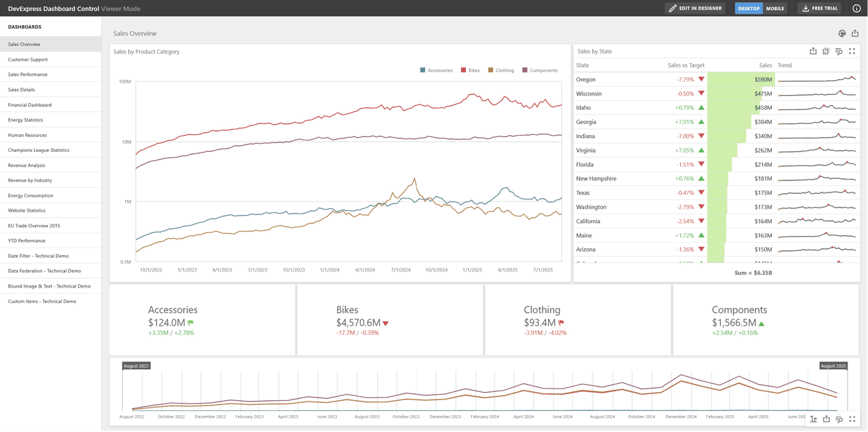Open Customer Support dashboard
868x432 pixels.
[51, 60]
